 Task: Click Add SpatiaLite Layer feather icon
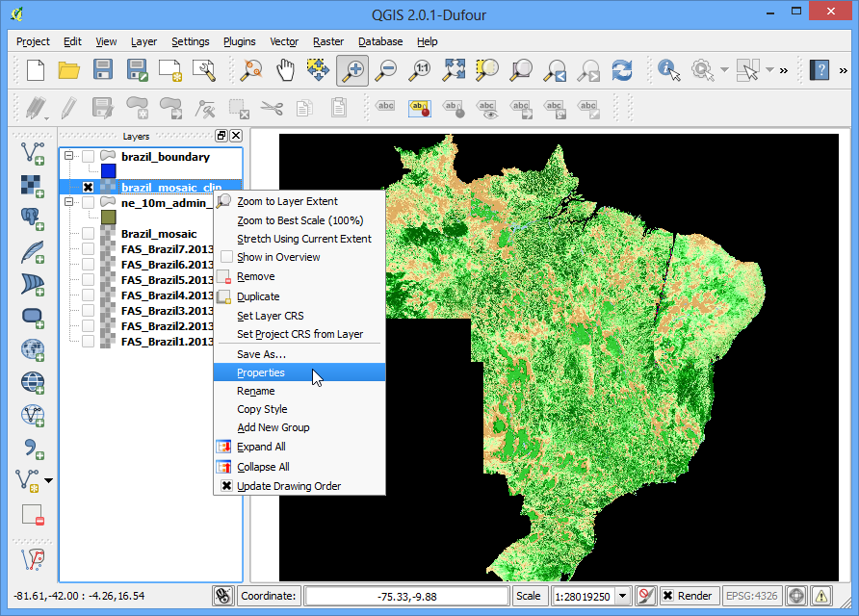coord(33,252)
